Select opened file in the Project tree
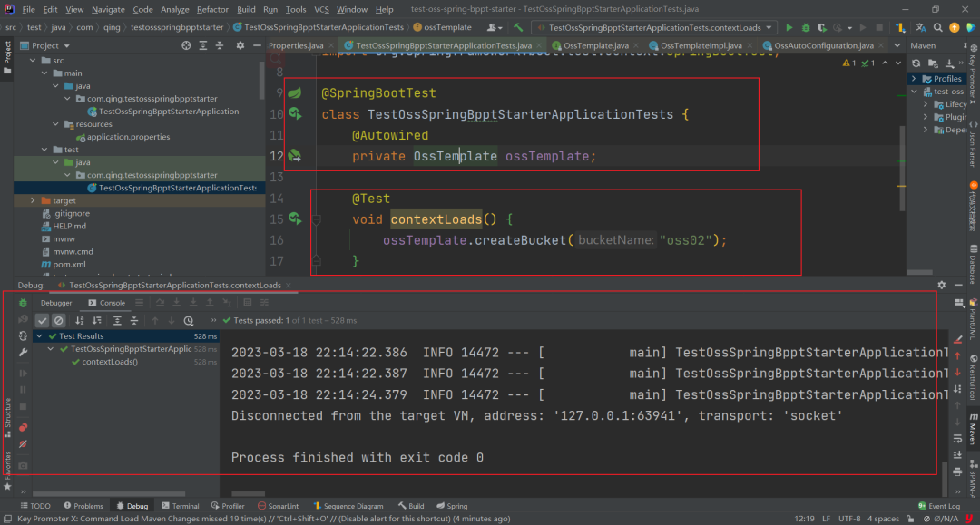The image size is (980, 525). [x=186, y=45]
